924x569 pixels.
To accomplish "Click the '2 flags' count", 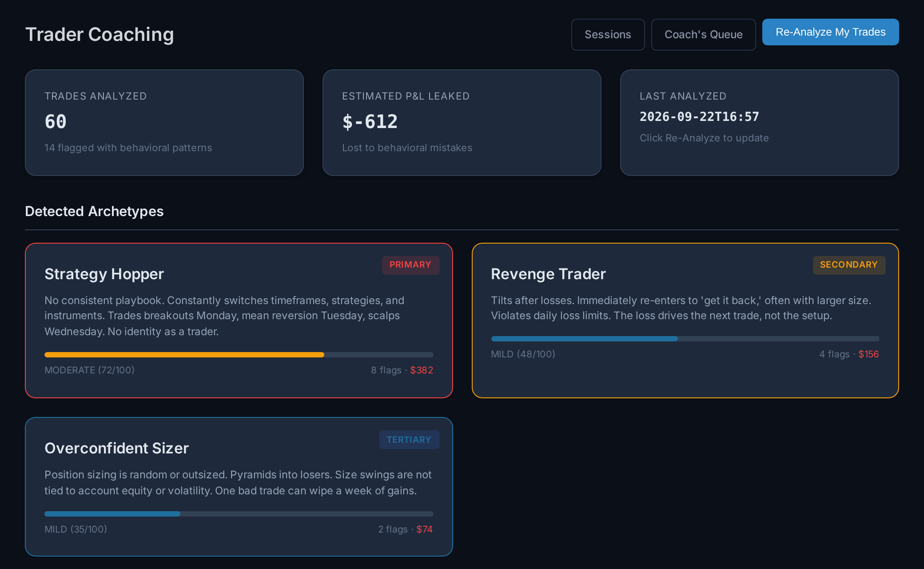I will coord(393,529).
